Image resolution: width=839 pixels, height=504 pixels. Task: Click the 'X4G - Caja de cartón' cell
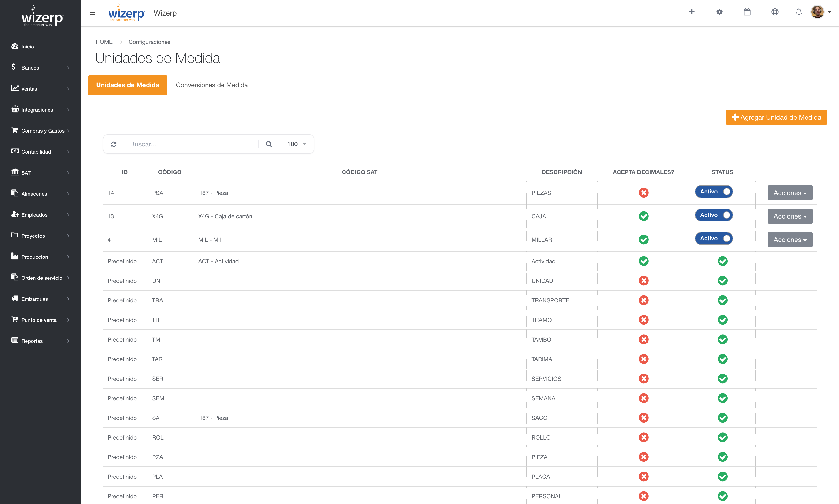click(360, 216)
